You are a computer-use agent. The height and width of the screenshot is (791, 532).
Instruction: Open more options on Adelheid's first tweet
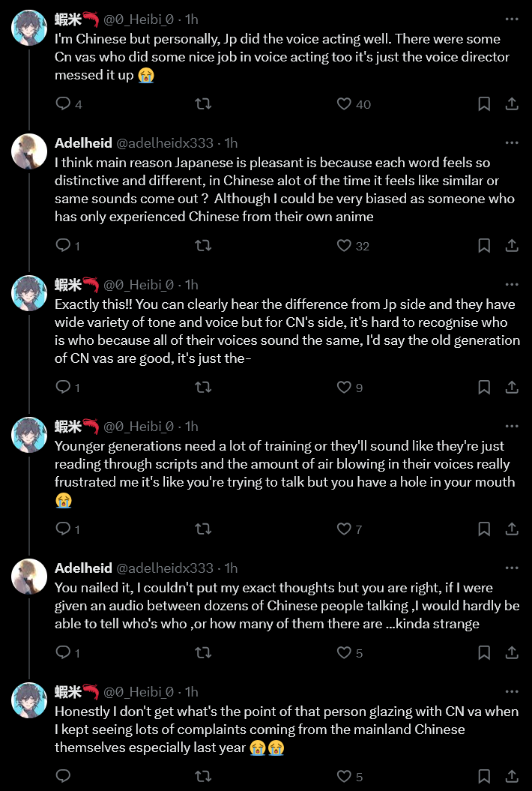(512, 142)
